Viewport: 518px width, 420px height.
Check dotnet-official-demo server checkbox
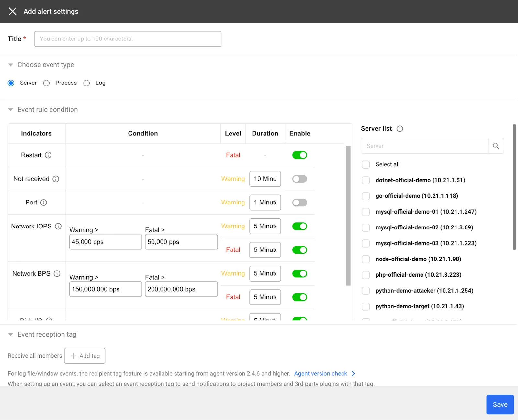366,180
